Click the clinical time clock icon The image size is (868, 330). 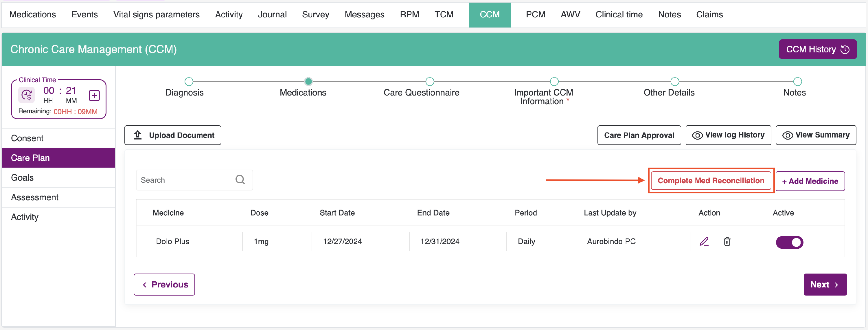click(27, 95)
